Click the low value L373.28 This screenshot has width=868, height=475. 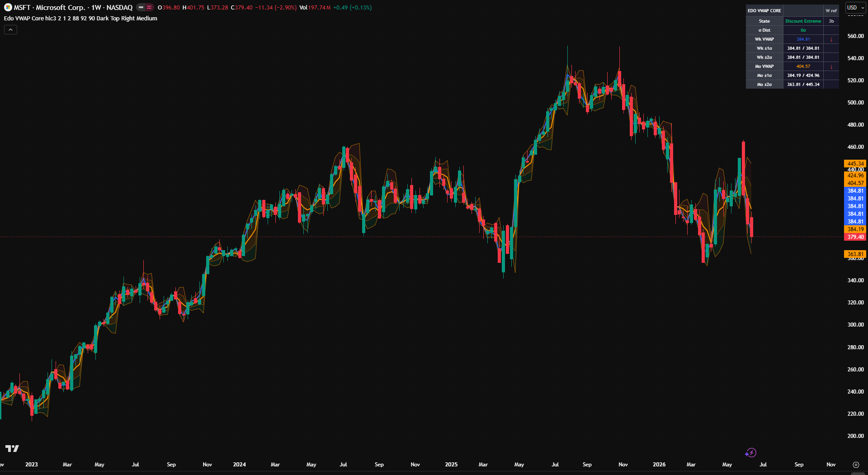pyautogui.click(x=217, y=7)
